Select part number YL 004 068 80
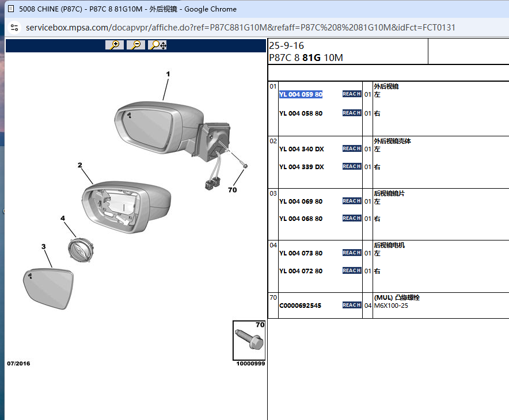 click(x=301, y=219)
